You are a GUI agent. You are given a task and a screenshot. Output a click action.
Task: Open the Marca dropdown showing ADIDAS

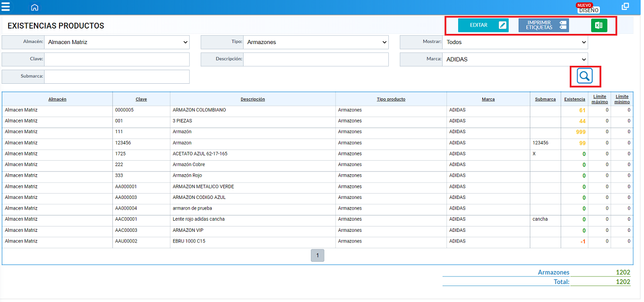(x=515, y=60)
